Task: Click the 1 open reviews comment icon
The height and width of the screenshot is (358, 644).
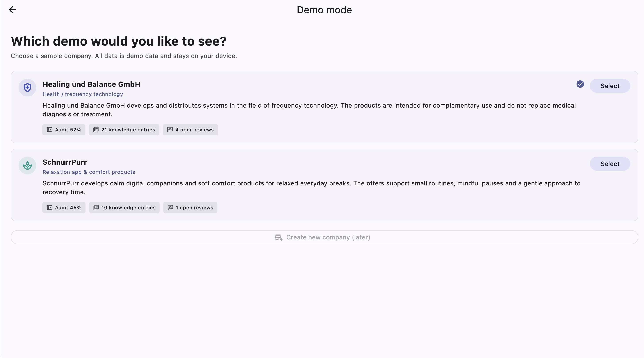Action: click(170, 207)
